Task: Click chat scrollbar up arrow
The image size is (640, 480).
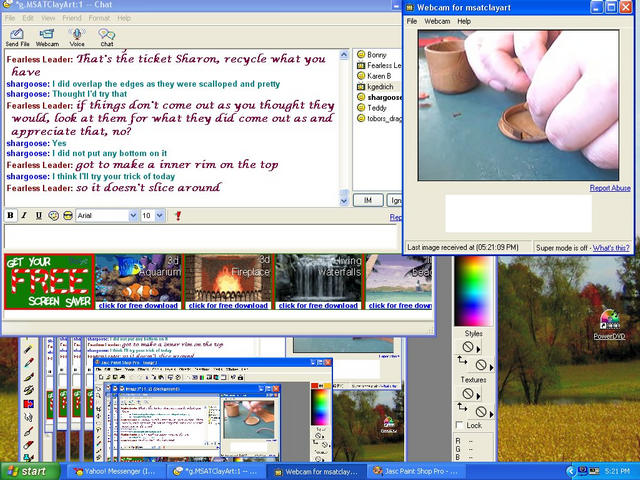Action: (x=344, y=55)
